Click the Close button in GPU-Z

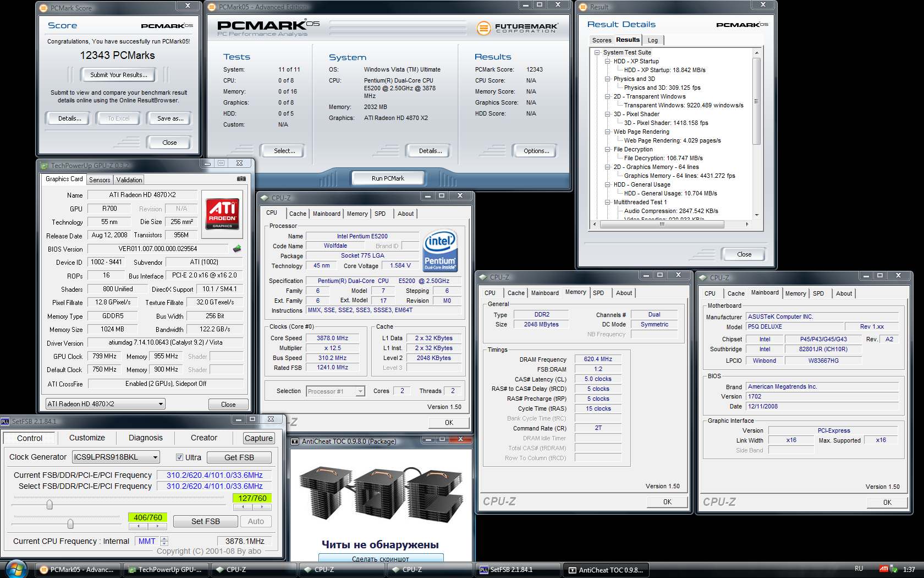228,404
